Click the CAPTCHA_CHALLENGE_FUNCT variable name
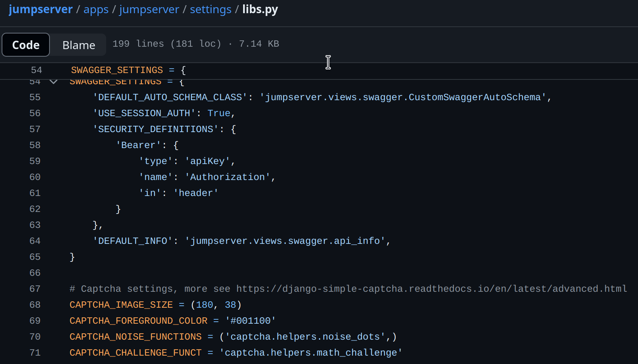The height and width of the screenshot is (364, 638). (136, 353)
